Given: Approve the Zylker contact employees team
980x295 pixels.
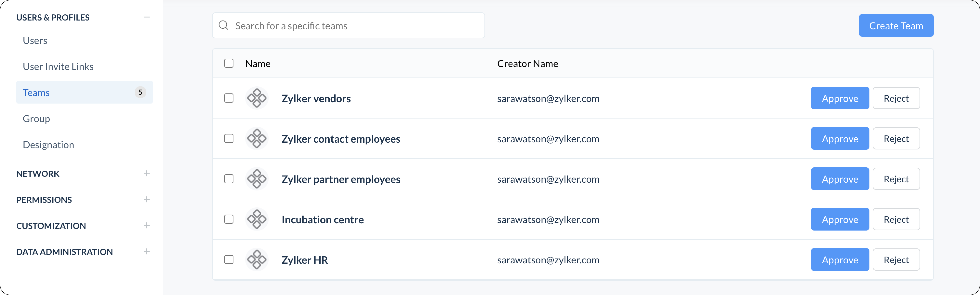Looking at the screenshot, I should point(840,139).
